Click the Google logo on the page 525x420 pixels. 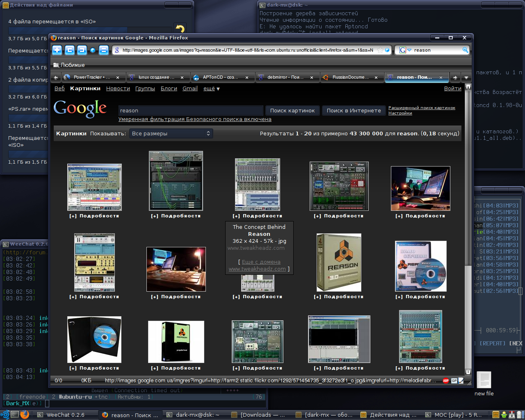[80, 109]
